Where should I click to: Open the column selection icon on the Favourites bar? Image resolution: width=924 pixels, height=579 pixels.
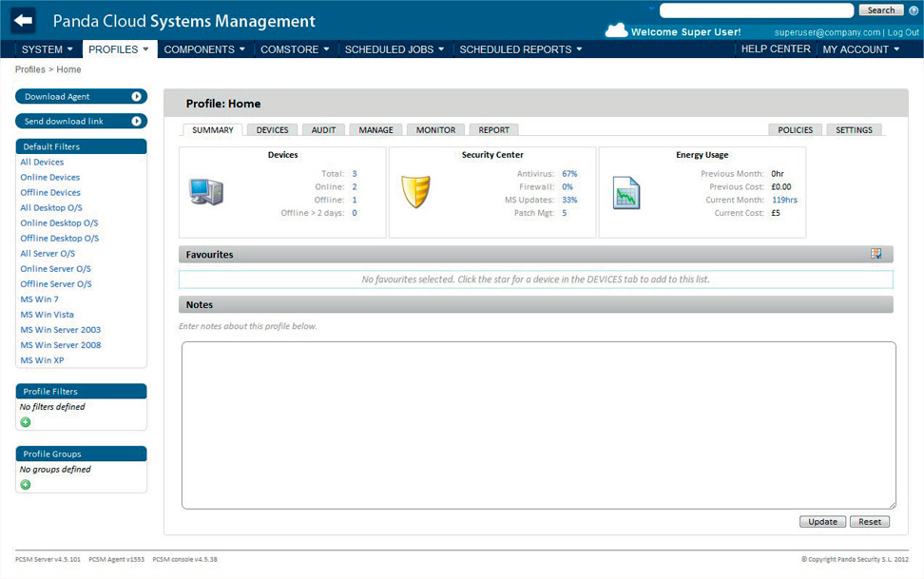coord(877,254)
